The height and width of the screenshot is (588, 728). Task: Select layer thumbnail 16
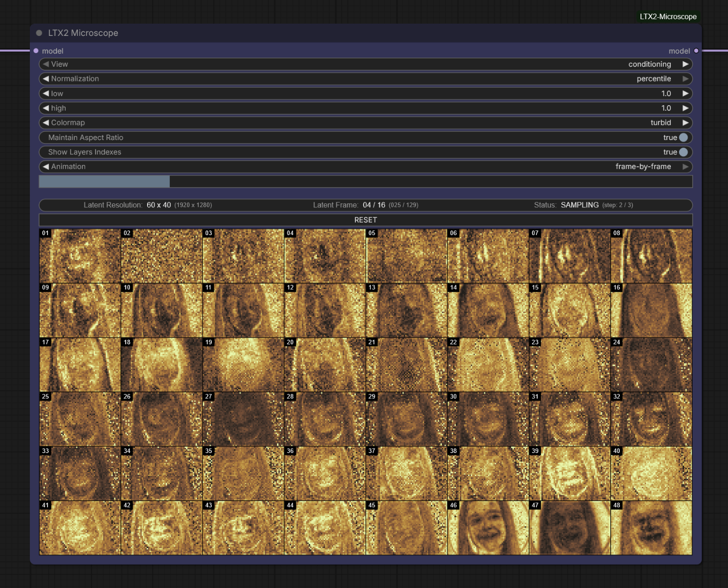(651, 310)
